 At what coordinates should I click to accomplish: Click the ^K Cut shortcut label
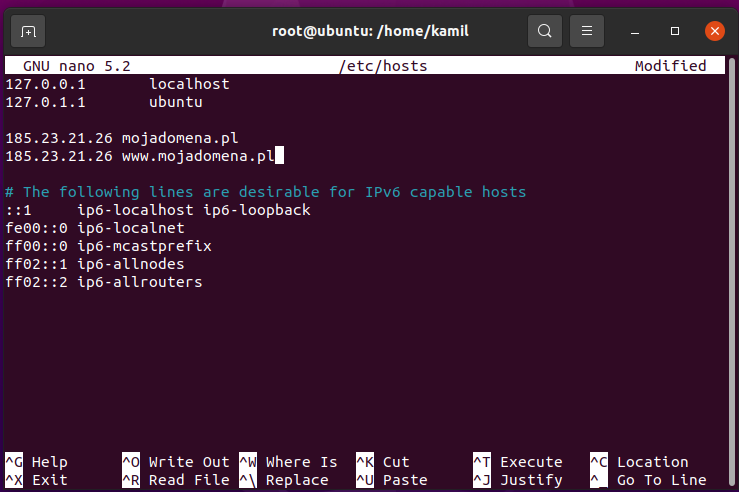(383, 462)
